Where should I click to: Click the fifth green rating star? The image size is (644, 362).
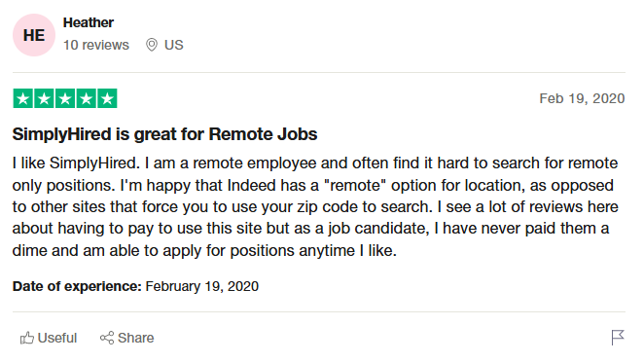pos(107,98)
